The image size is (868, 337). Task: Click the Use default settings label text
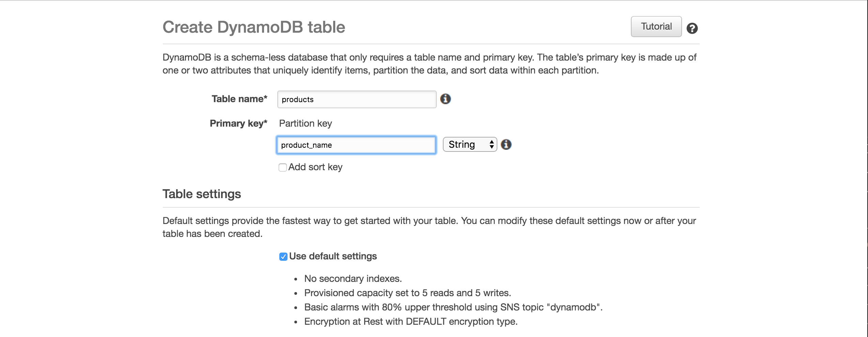click(333, 256)
